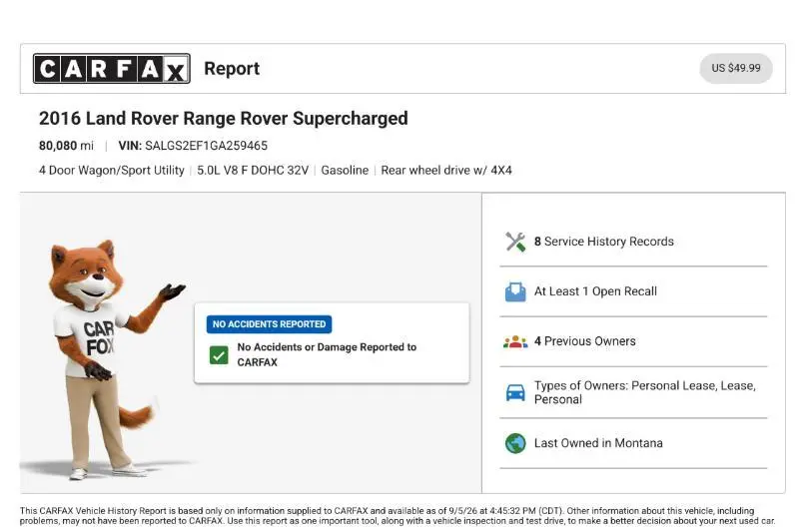The width and height of the screenshot is (799, 532).
Task: Click the CARFAX disclaimer paragraph
Action: pos(398,516)
